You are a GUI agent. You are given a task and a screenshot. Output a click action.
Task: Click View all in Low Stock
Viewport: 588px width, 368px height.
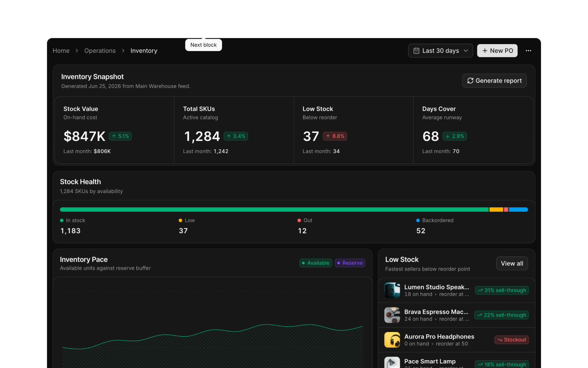[512, 264]
